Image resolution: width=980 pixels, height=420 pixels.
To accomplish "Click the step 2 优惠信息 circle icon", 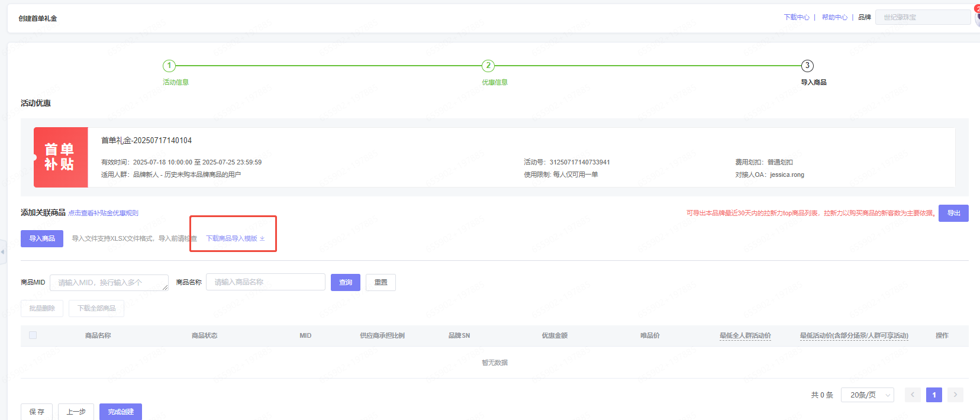I will tap(488, 66).
